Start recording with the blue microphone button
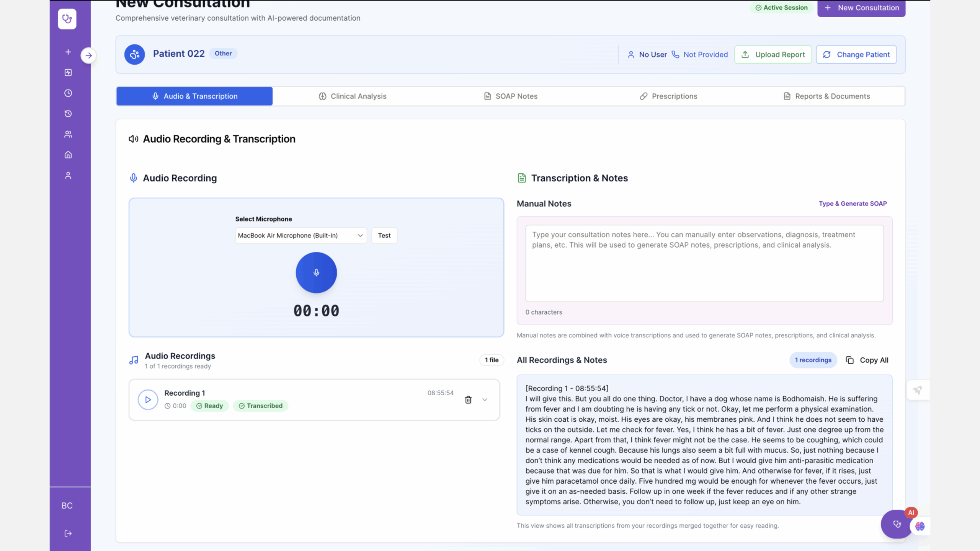 click(x=316, y=273)
